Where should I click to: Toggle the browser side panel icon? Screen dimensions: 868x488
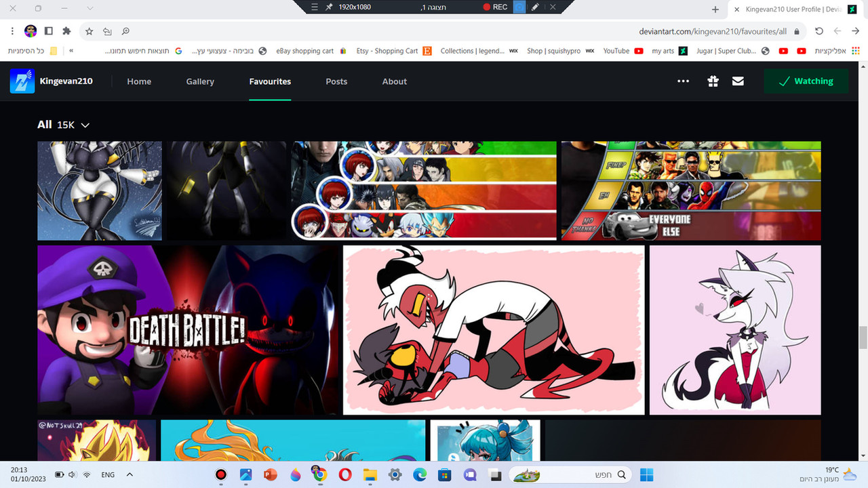pyautogui.click(x=49, y=31)
